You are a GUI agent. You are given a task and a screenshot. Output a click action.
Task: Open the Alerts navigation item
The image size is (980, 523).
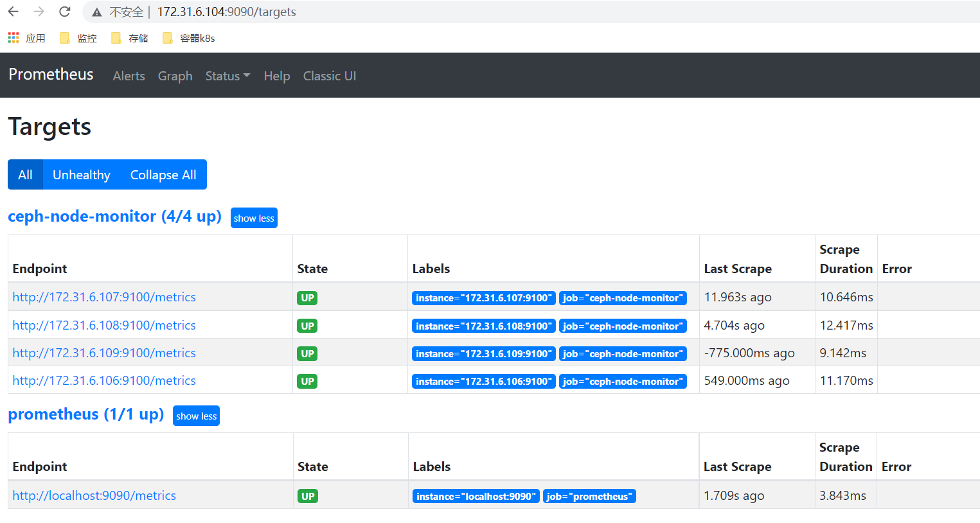coord(129,76)
